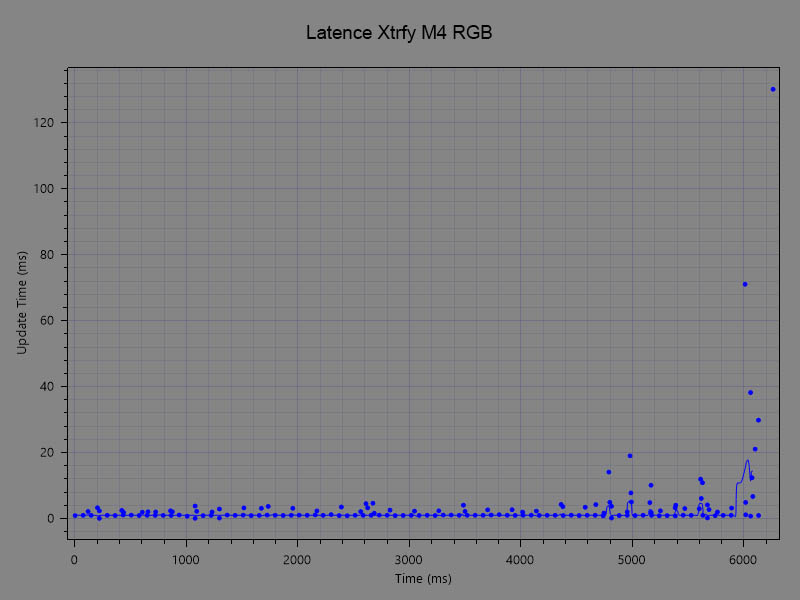Select the data point near 71 ms
The image size is (800, 600).
745,284
